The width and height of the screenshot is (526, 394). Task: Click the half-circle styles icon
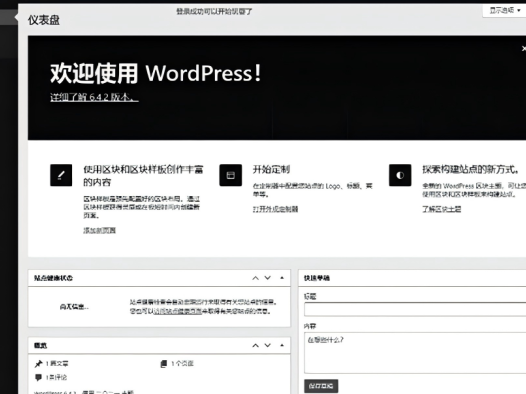point(400,175)
